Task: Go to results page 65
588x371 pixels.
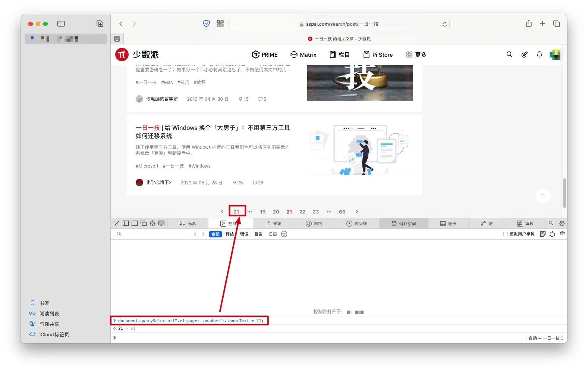Action: (x=342, y=212)
